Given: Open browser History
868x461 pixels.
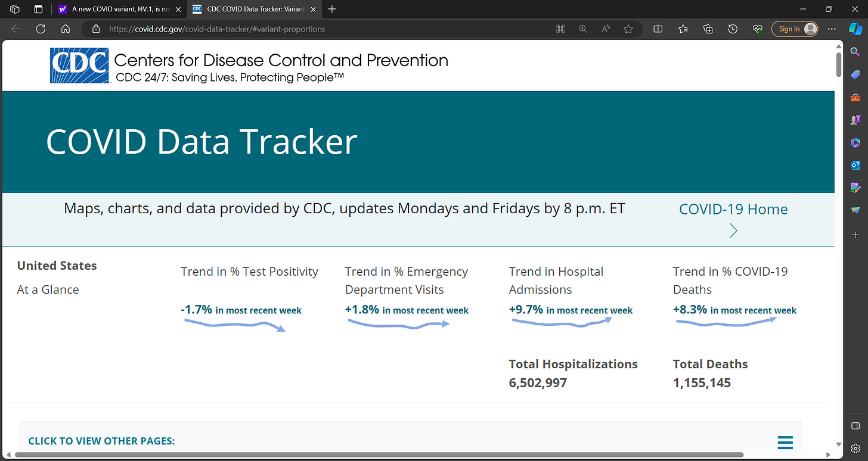Looking at the screenshot, I should pos(733,29).
